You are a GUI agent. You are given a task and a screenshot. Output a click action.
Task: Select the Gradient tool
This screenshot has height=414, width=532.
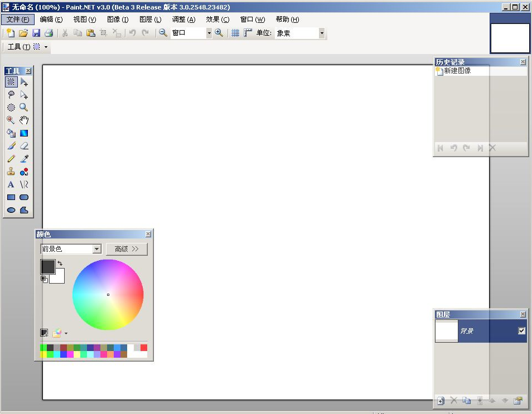24,133
